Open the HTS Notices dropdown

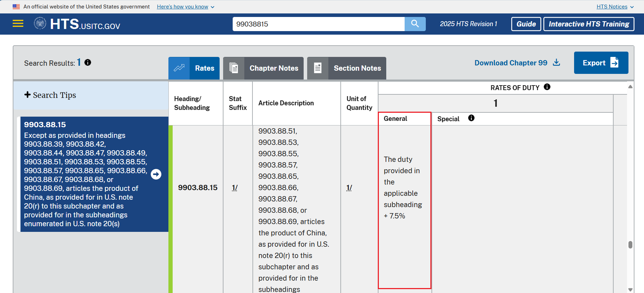[615, 7]
